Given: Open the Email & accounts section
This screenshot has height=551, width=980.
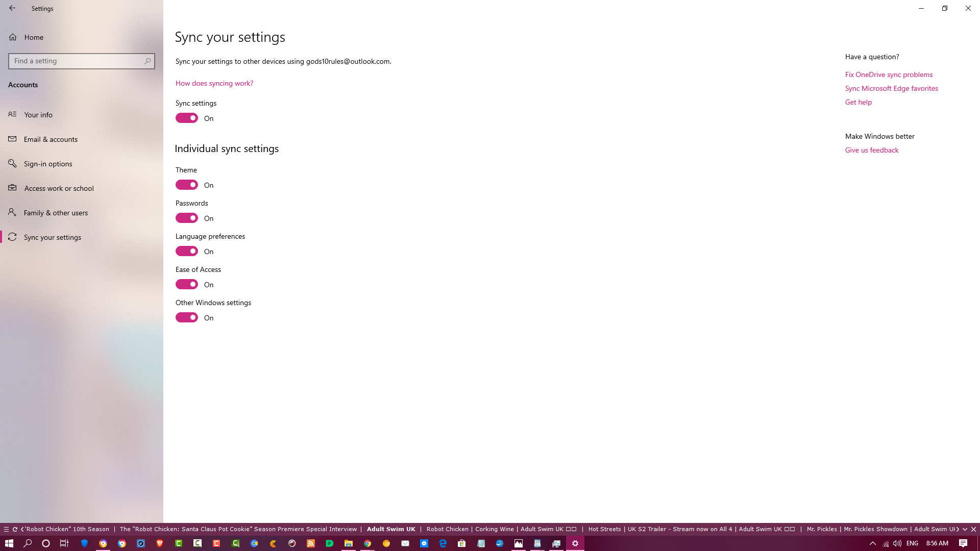Looking at the screenshot, I should click(51, 139).
